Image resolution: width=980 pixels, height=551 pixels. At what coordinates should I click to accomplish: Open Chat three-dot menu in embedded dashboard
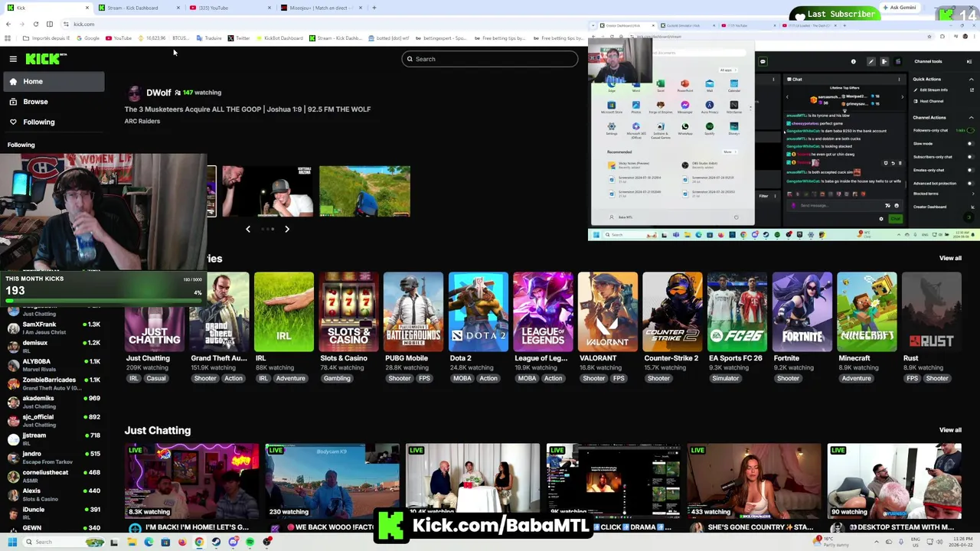tap(899, 79)
